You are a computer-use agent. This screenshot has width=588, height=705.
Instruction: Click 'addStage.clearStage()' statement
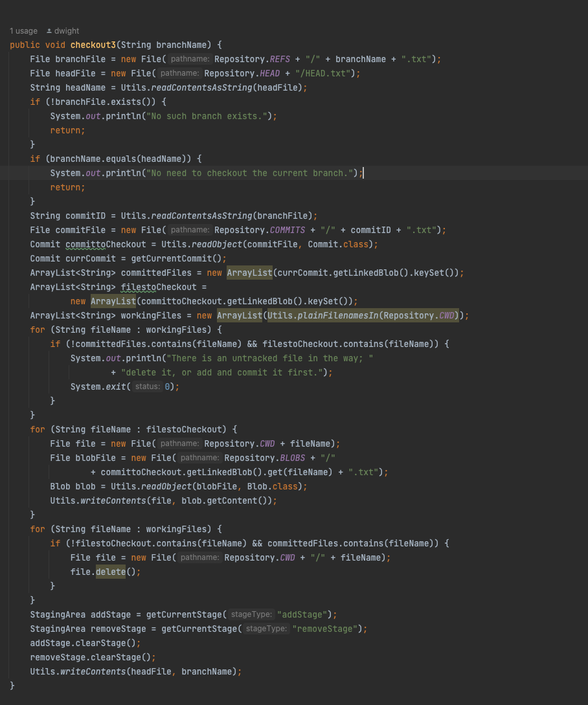85,643
